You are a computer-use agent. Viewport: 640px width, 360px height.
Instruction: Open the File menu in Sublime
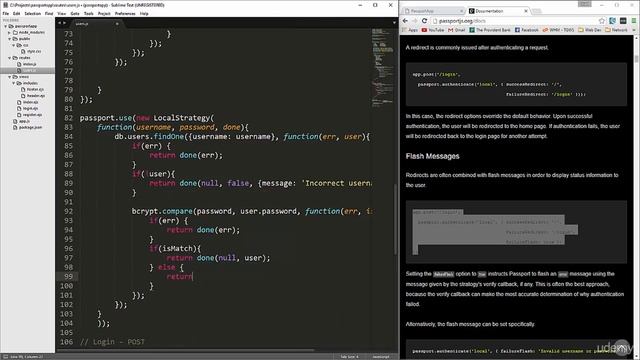coord(6,13)
